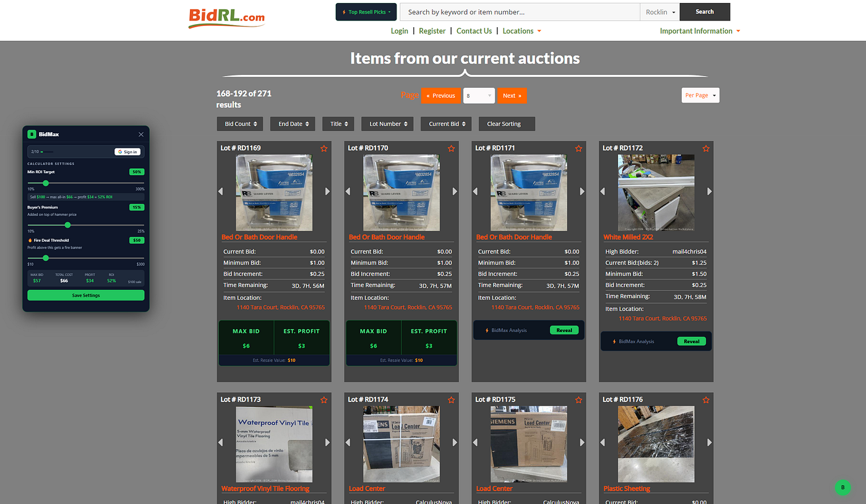Advance to next photo of Lot RD1170

pyautogui.click(x=455, y=192)
